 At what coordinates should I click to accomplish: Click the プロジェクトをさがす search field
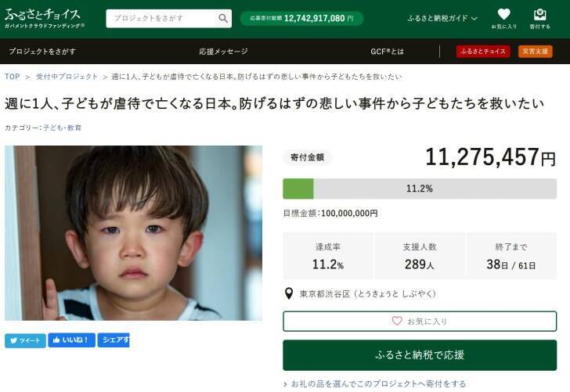pyautogui.click(x=162, y=18)
